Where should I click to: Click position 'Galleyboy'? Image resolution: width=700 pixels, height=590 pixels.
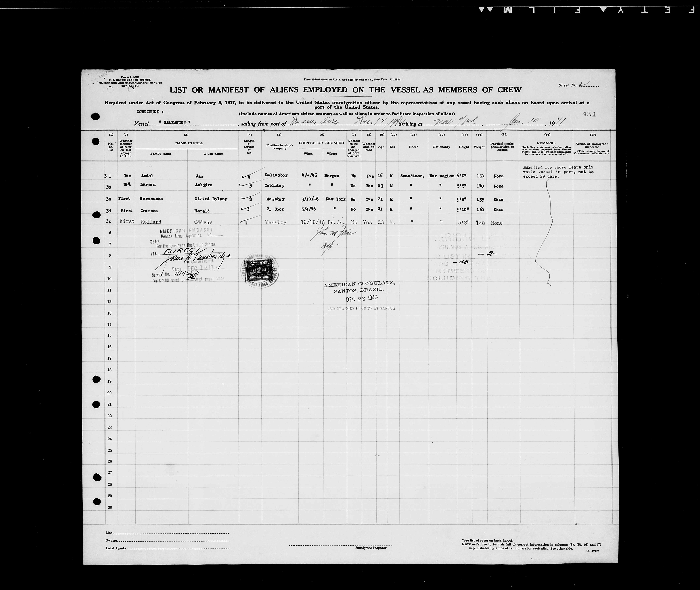coord(276,175)
